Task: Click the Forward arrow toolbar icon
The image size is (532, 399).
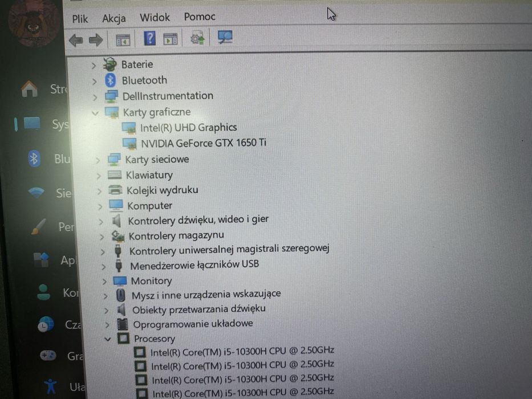Action: 96,40
